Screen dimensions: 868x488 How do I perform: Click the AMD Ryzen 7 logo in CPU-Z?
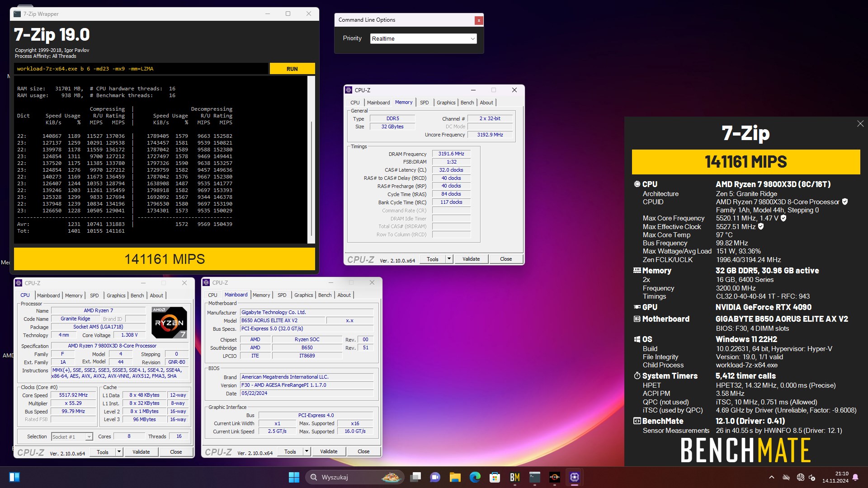tap(169, 322)
